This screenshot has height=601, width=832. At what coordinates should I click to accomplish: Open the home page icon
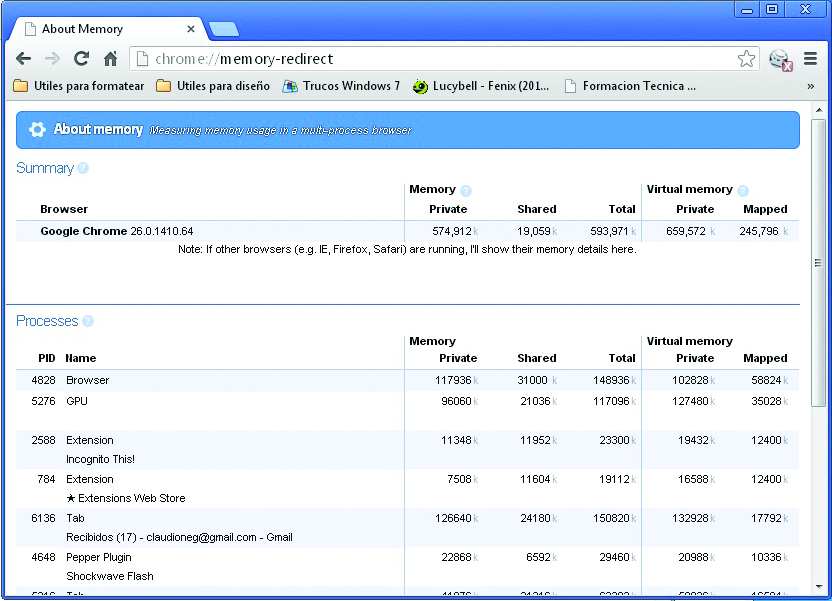pos(110,58)
